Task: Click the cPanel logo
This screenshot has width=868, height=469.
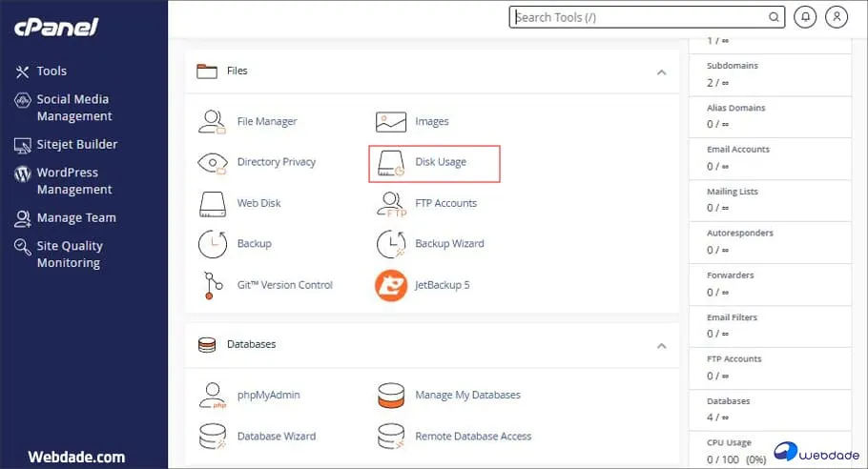Action: [56, 27]
